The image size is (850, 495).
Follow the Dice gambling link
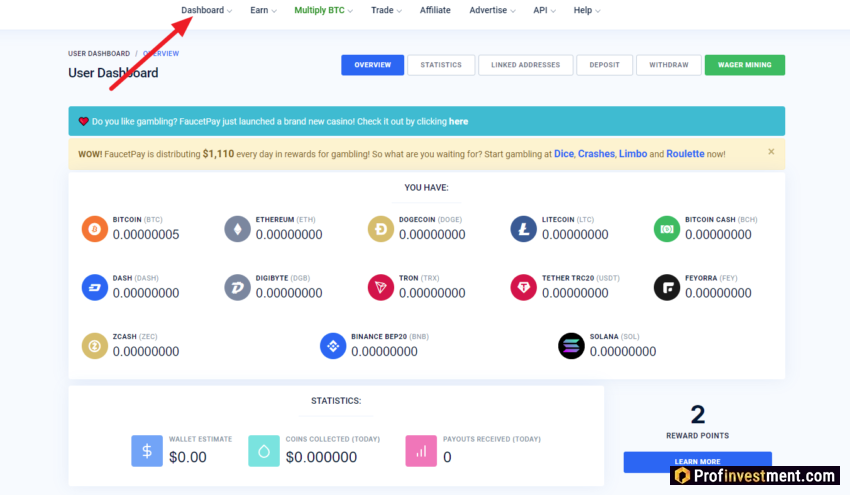(563, 154)
